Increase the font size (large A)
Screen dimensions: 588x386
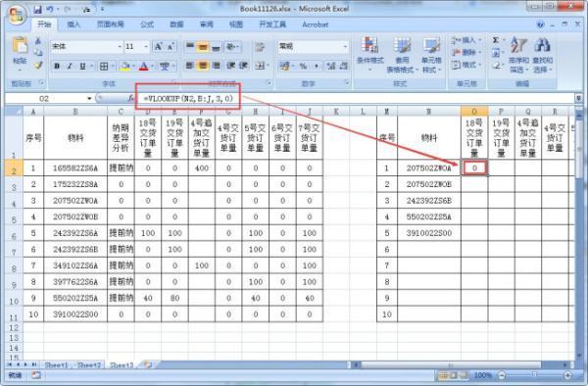pos(158,46)
